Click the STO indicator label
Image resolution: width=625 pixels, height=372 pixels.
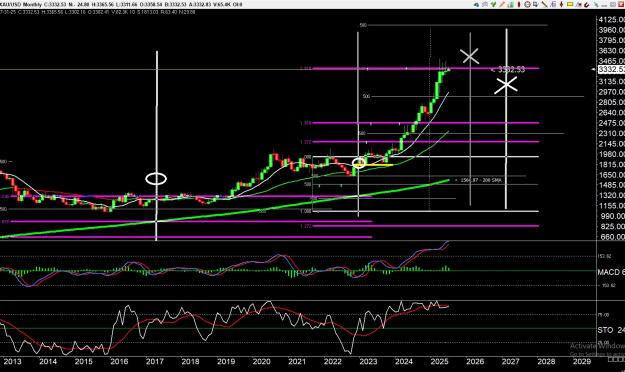coord(611,330)
